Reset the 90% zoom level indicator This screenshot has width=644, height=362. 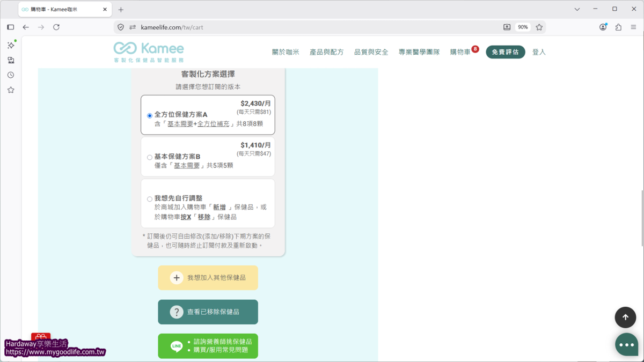pyautogui.click(x=523, y=27)
